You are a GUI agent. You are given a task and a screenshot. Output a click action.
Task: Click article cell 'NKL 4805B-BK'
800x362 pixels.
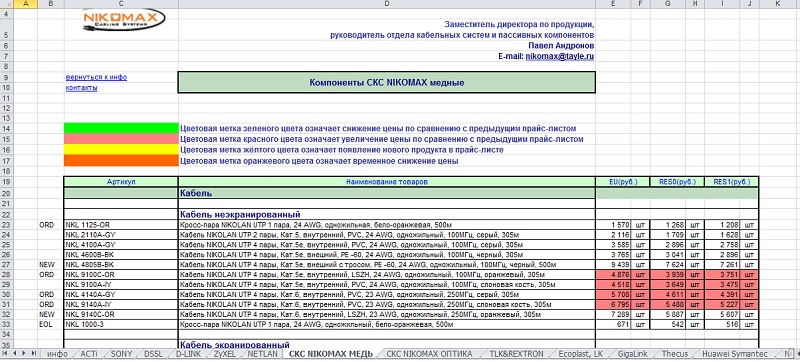(x=121, y=265)
